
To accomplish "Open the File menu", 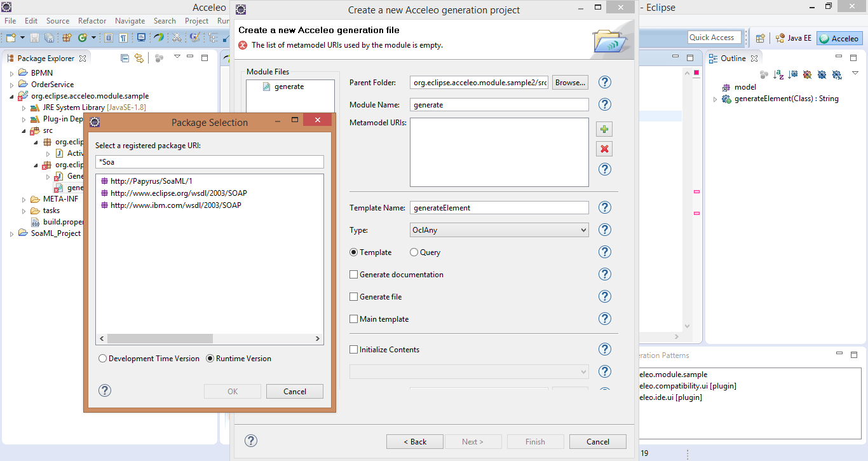I will pyautogui.click(x=10, y=21).
